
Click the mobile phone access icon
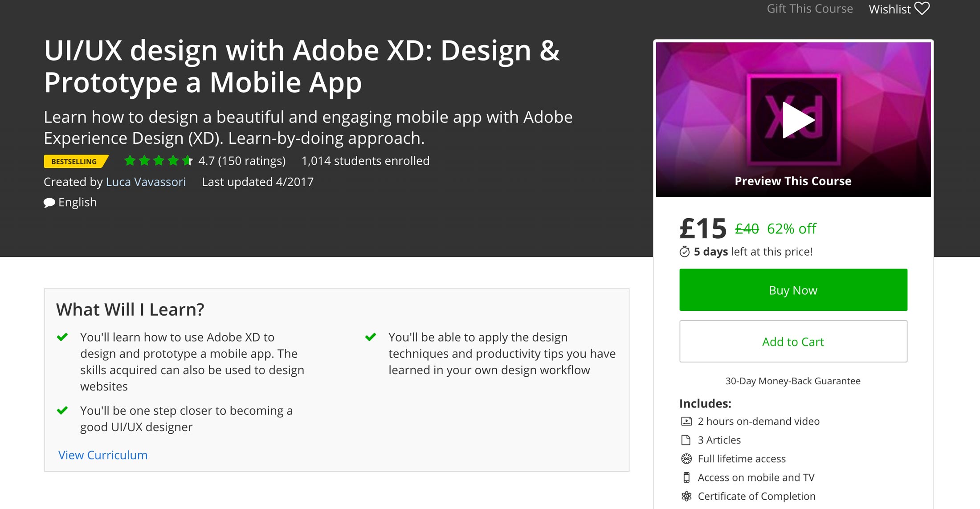[x=686, y=477]
